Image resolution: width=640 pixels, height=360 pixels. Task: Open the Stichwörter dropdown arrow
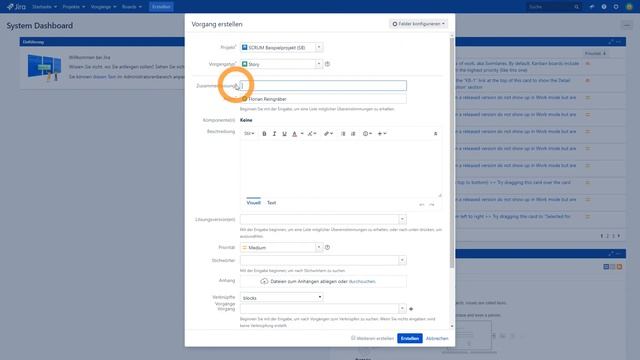click(402, 260)
